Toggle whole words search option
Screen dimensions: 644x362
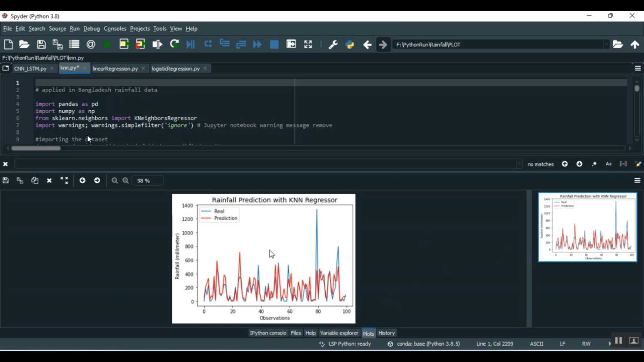pyautogui.click(x=623, y=164)
